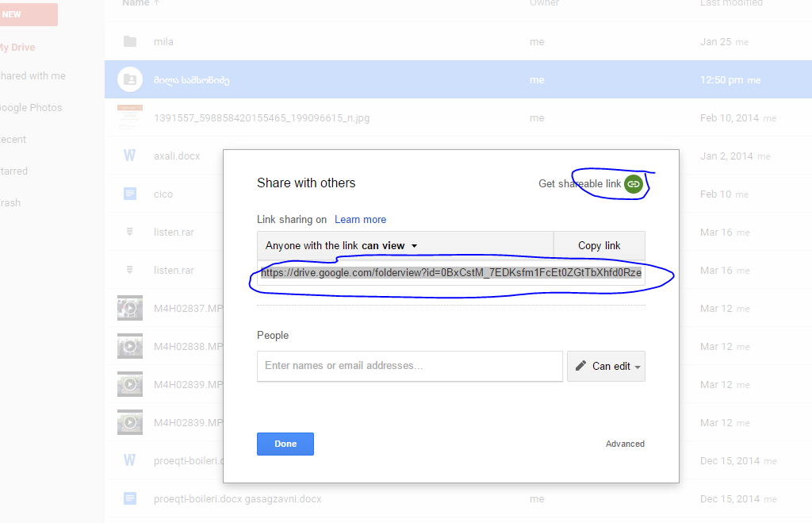
Task: Click the Word icon beside proeqti-boileri.d
Action: tap(129, 460)
